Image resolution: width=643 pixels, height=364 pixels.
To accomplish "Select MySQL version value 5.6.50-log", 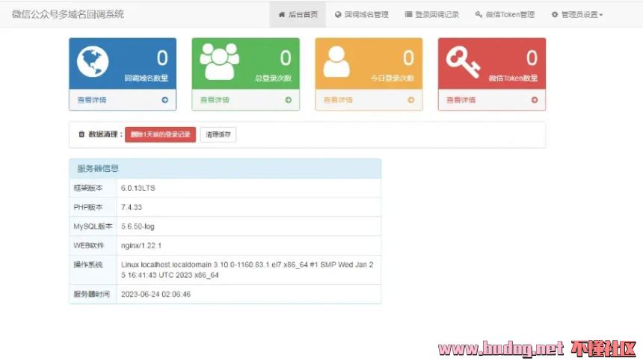I will (138, 226).
